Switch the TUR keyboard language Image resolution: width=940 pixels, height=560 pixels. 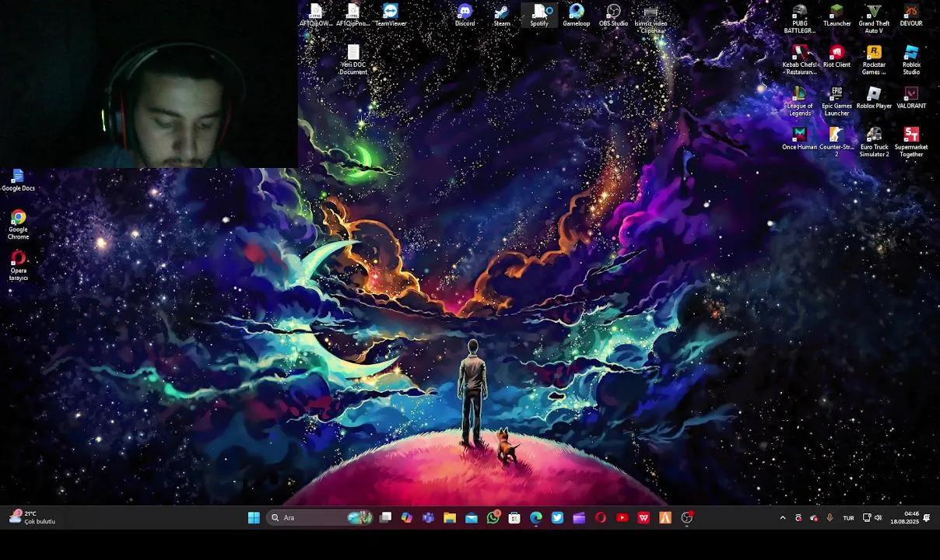click(848, 518)
